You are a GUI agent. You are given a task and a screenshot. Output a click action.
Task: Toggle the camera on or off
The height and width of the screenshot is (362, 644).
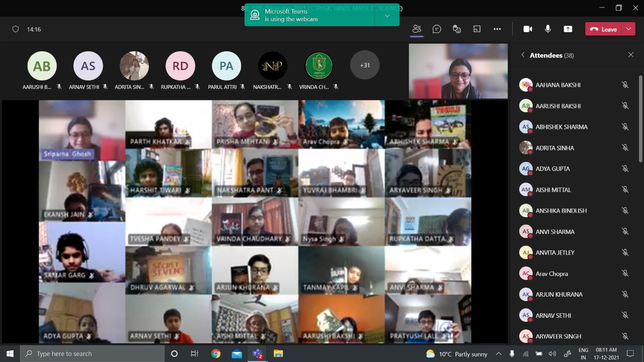coord(528,29)
